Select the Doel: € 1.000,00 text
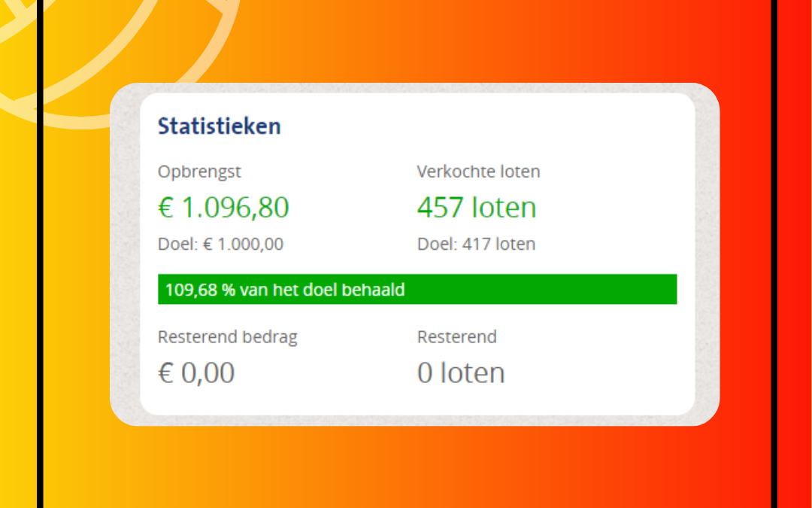 pyautogui.click(x=220, y=244)
